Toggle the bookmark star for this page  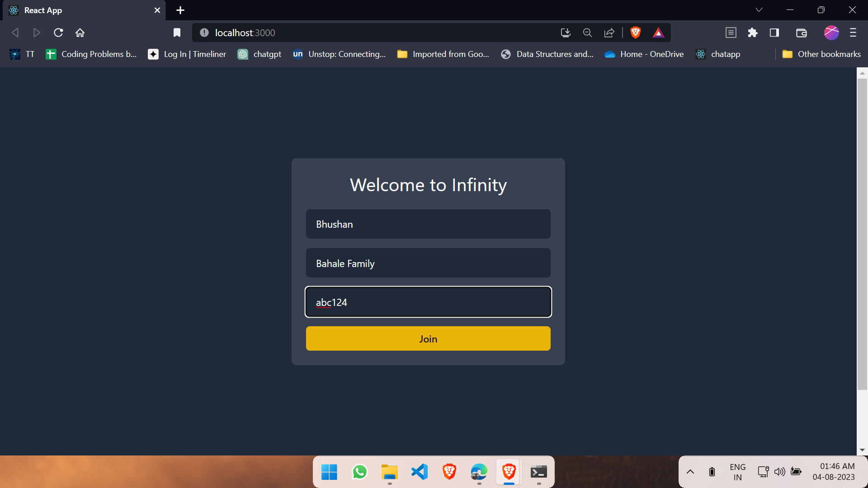(177, 33)
